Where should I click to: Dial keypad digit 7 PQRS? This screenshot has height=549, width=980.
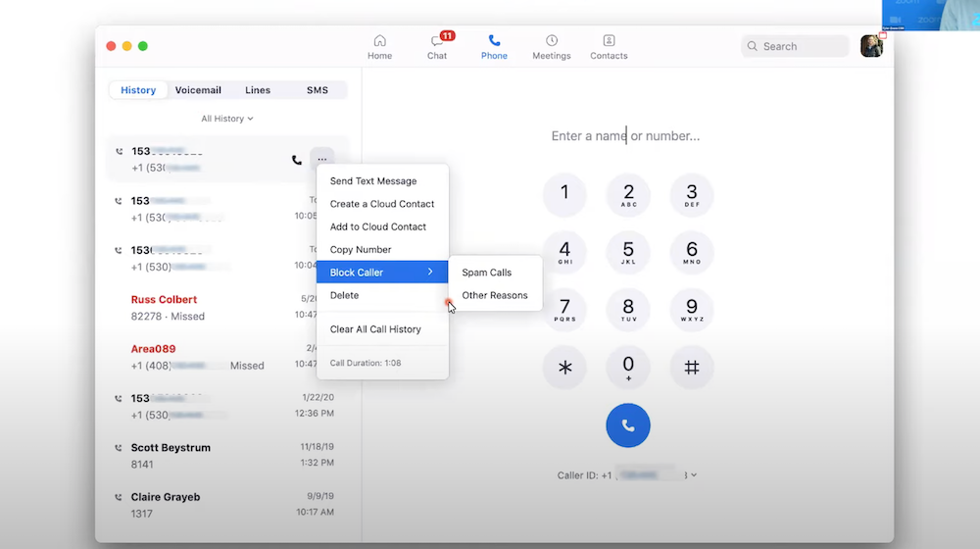coord(564,310)
